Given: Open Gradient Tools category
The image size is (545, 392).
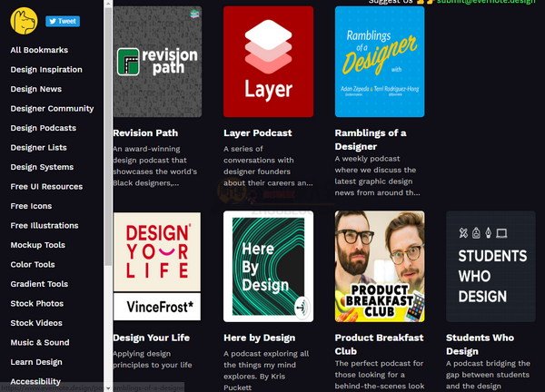Looking at the screenshot, I should [39, 284].
